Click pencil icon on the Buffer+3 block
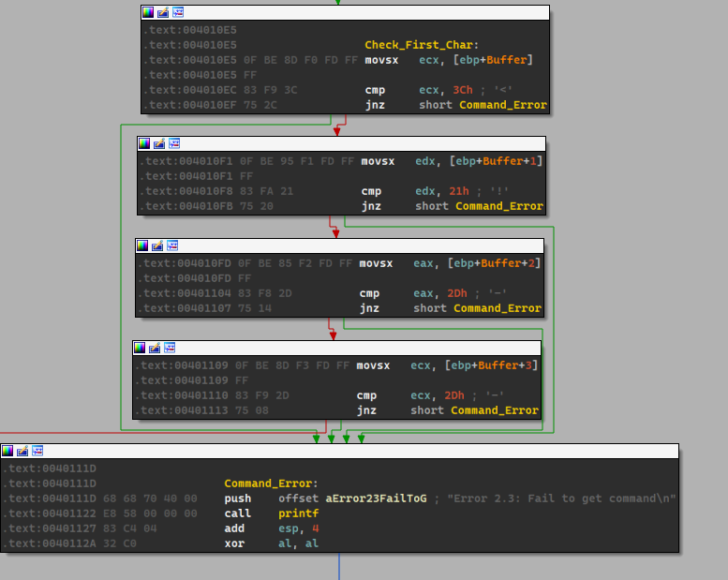728x580 pixels. [155, 348]
